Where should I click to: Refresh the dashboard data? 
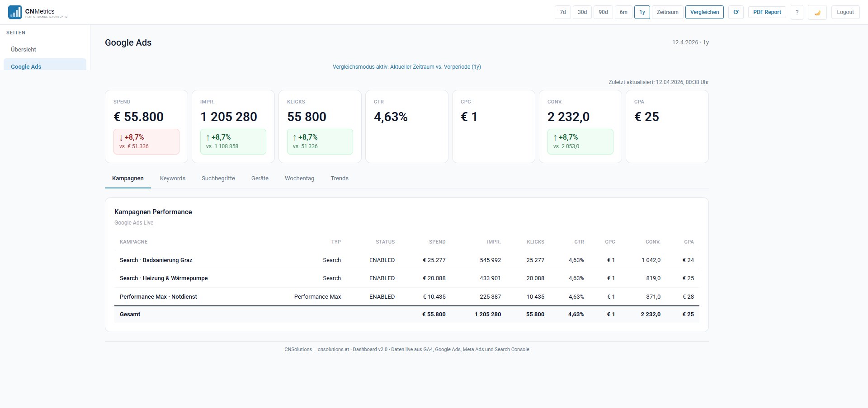pyautogui.click(x=736, y=12)
